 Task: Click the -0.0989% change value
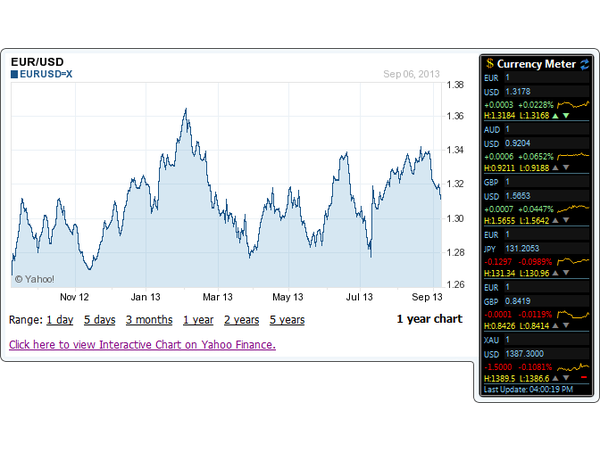click(535, 262)
